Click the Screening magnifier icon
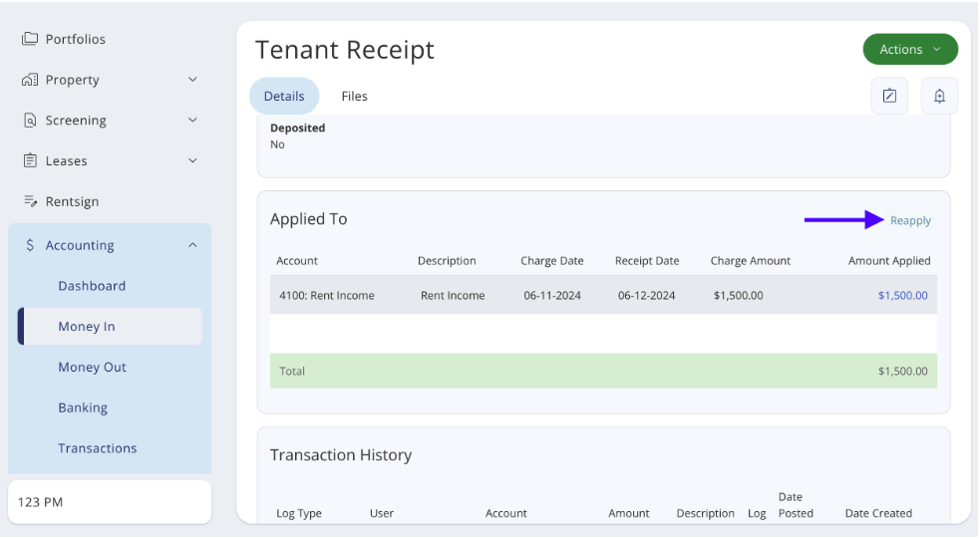 [x=30, y=121]
